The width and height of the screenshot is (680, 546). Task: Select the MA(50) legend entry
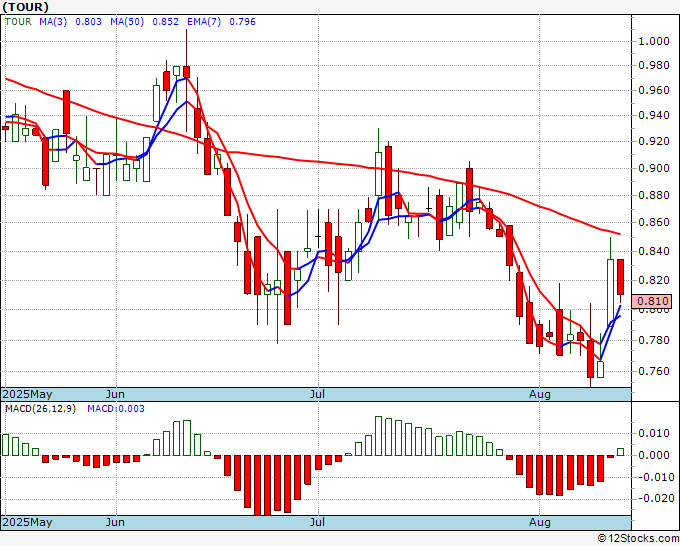127,22
